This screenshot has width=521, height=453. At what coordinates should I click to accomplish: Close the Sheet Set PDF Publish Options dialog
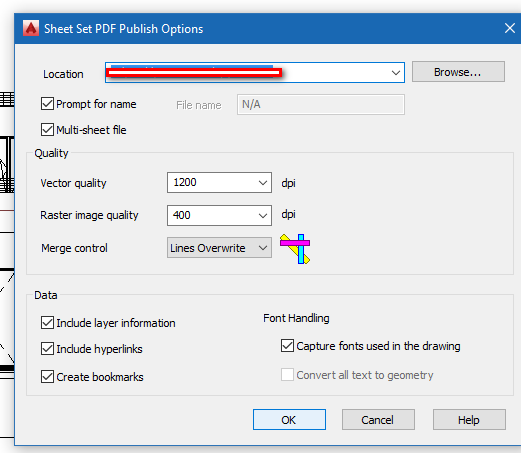pos(510,28)
